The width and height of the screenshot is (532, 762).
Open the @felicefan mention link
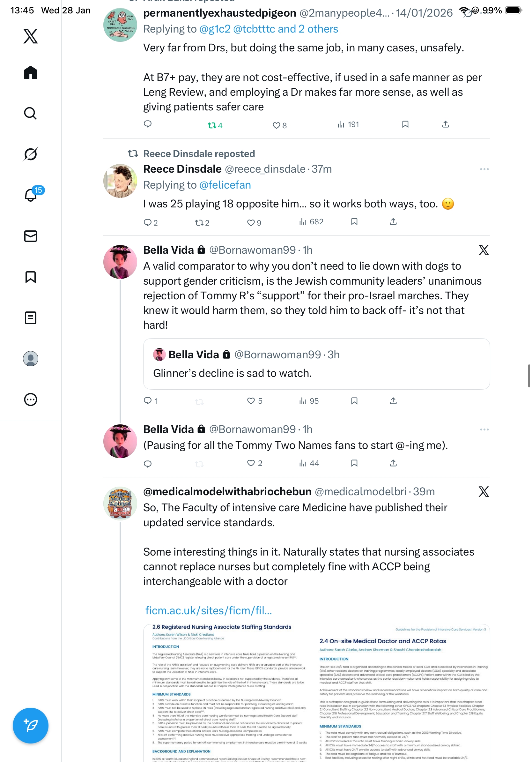[x=225, y=185]
